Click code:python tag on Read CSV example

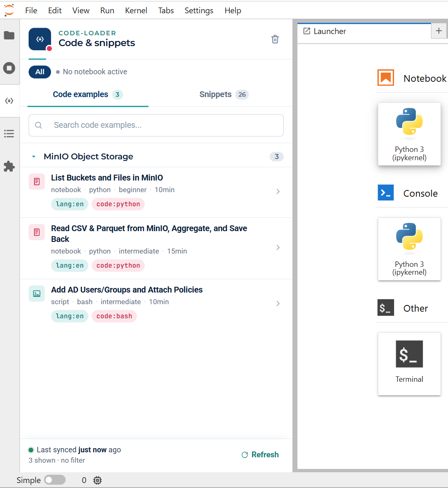tap(118, 266)
